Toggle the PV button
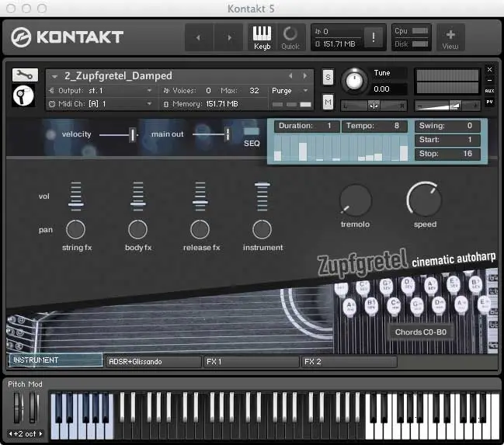The height and width of the screenshot is (445, 504). (489, 102)
